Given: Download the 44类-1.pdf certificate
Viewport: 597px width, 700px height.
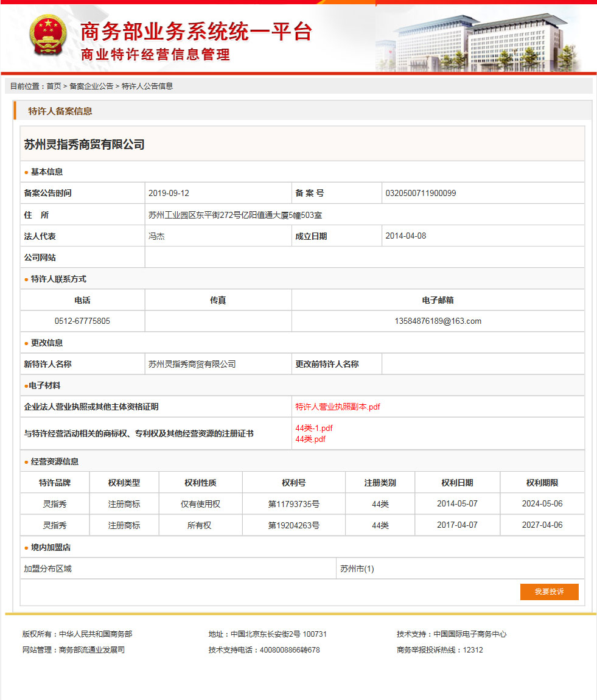Looking at the screenshot, I should pos(314,428).
